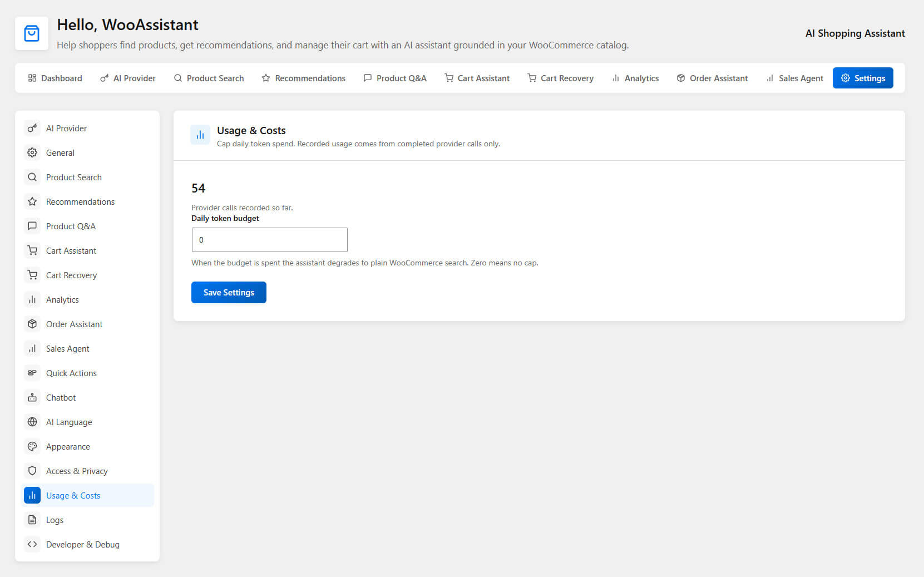
Task: Click the signal bars icon beside sidebar Sales Agent
Action: (x=32, y=348)
